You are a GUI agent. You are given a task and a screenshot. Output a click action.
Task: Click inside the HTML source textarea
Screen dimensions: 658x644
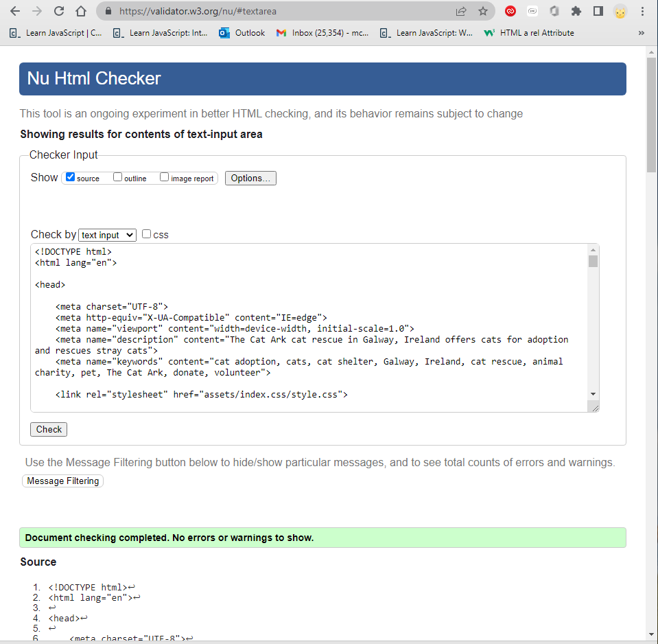click(309, 327)
